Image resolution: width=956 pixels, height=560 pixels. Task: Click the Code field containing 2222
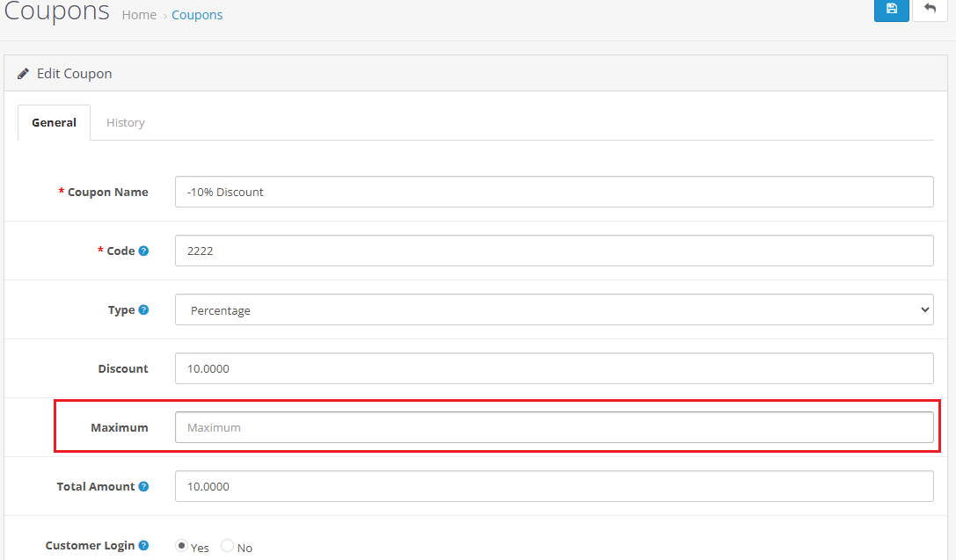click(554, 251)
